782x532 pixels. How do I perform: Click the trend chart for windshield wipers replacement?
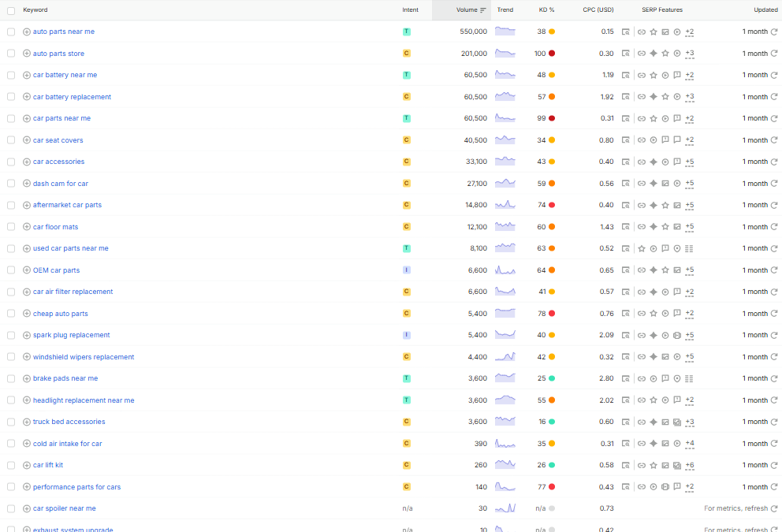505,356
